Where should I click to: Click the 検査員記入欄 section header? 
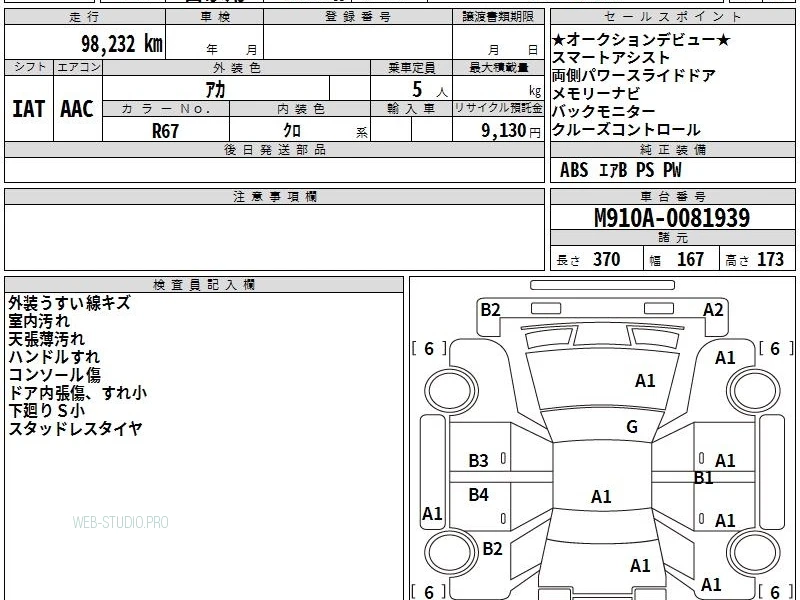tap(204, 285)
